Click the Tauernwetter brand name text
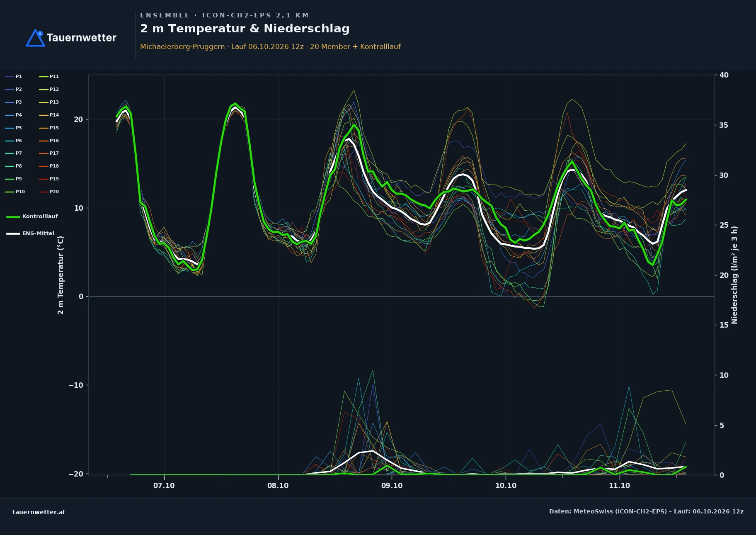The image size is (756, 535). click(x=82, y=38)
